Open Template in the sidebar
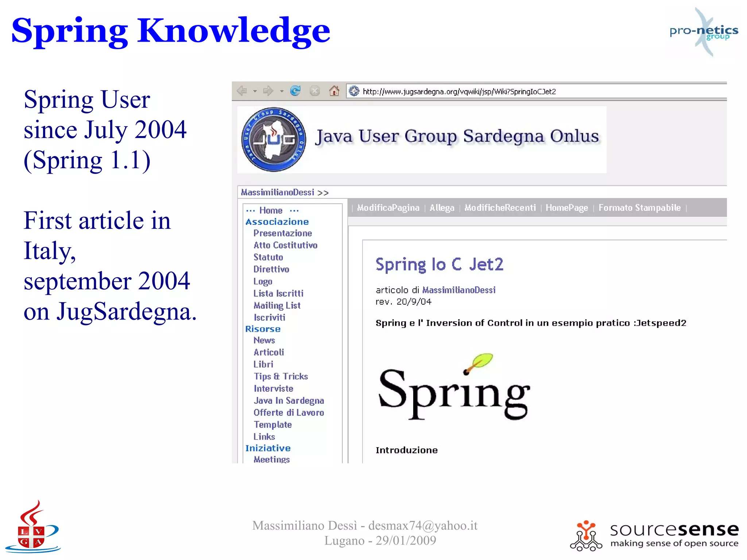This screenshot has height=560, width=747. tap(272, 425)
